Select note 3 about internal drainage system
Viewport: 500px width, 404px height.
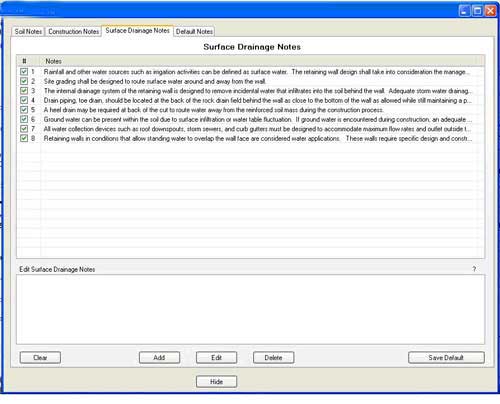(x=257, y=91)
